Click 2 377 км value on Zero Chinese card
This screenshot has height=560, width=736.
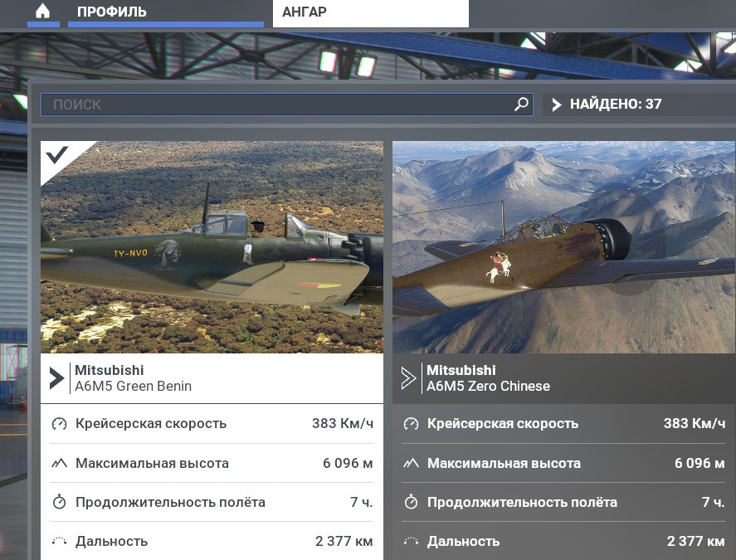pos(695,541)
